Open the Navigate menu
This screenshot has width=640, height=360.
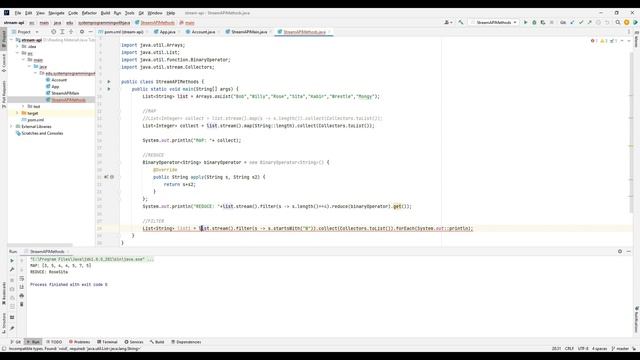(56, 13)
